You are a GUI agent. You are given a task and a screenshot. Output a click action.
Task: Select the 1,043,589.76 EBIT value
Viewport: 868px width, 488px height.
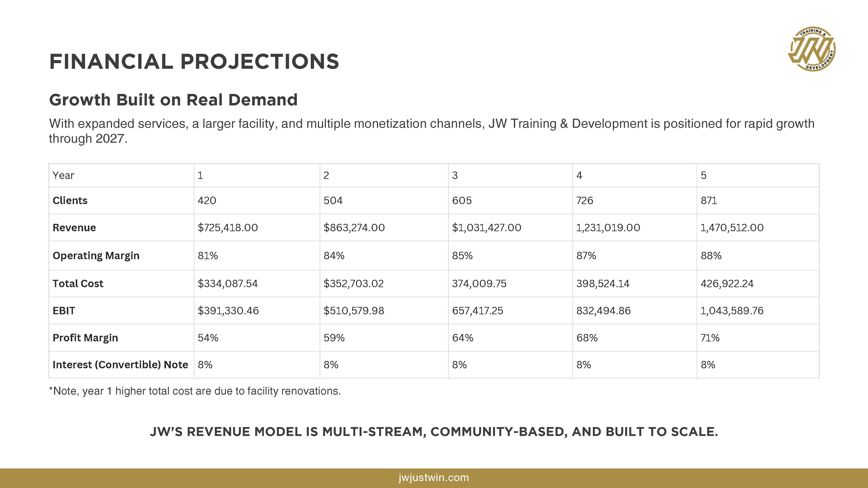coord(732,311)
